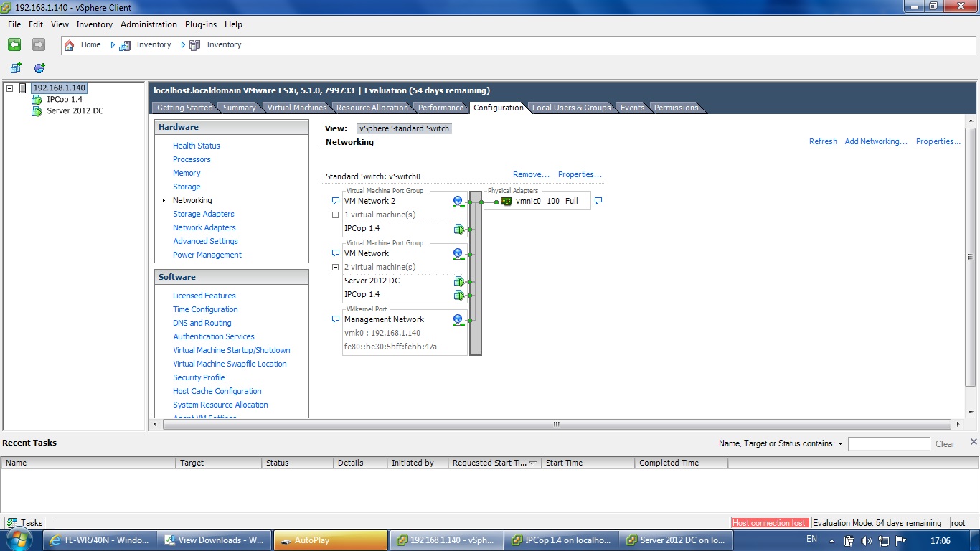The height and width of the screenshot is (551, 980).
Task: Select the IPCop 1.4 VM in inventory tree
Action: [x=65, y=100]
